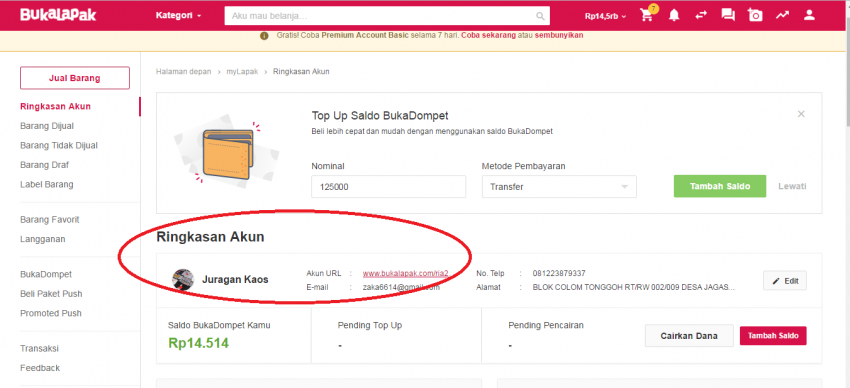
Task: Open user profile icon
Action: pyautogui.click(x=809, y=15)
